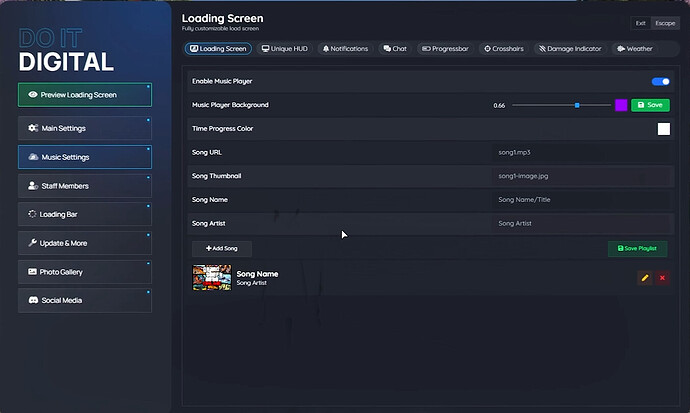The image size is (690, 413).
Task: Open the purple background color swatch
Action: pyautogui.click(x=621, y=105)
